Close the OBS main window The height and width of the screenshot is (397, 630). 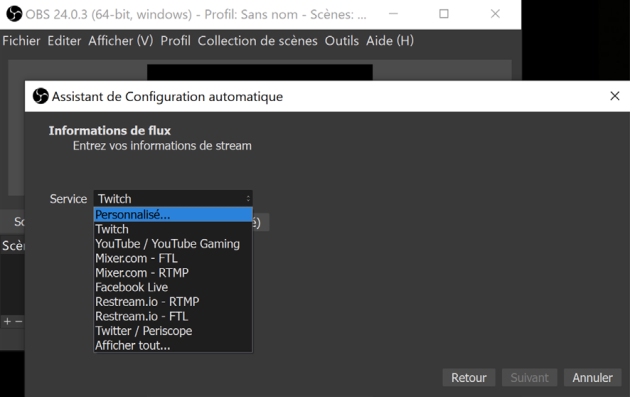[x=495, y=14]
